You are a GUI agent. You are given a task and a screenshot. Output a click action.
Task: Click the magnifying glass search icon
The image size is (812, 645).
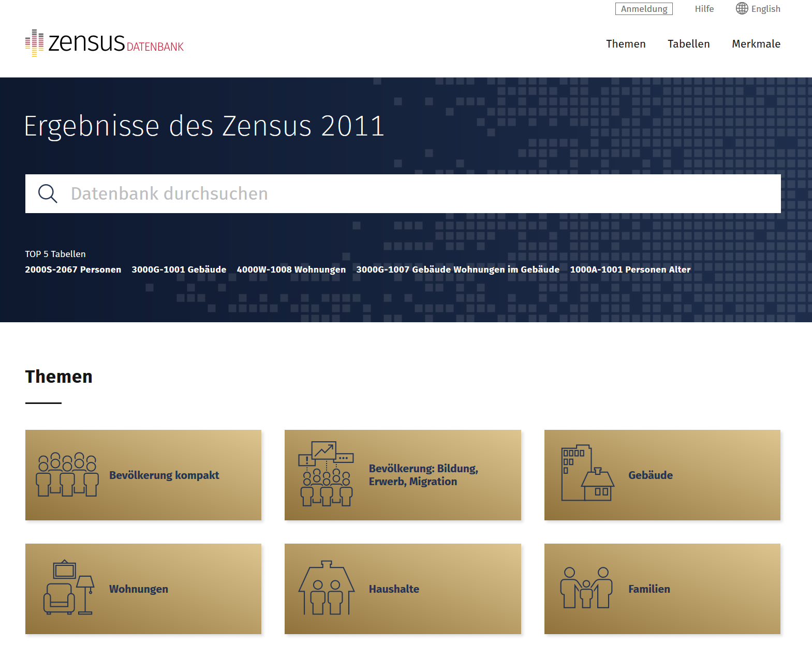[x=48, y=193]
